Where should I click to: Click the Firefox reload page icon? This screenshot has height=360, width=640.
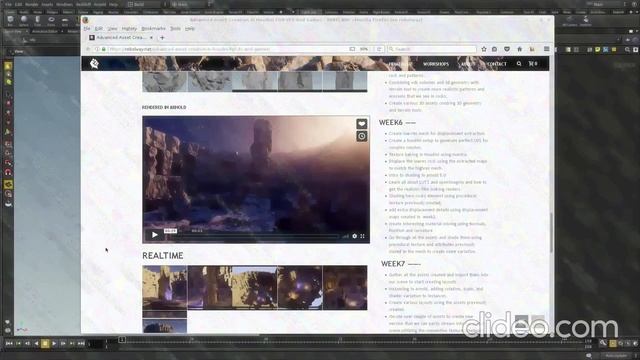tap(379, 49)
